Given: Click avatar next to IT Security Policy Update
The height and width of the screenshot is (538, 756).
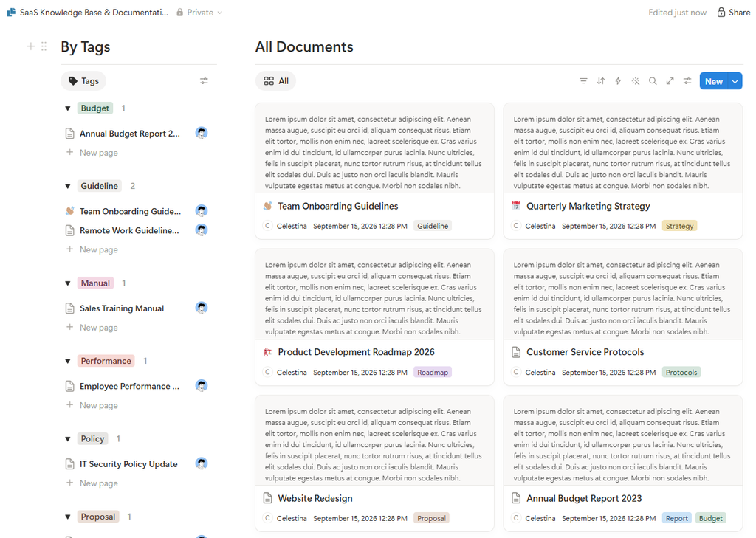Looking at the screenshot, I should click(202, 463).
